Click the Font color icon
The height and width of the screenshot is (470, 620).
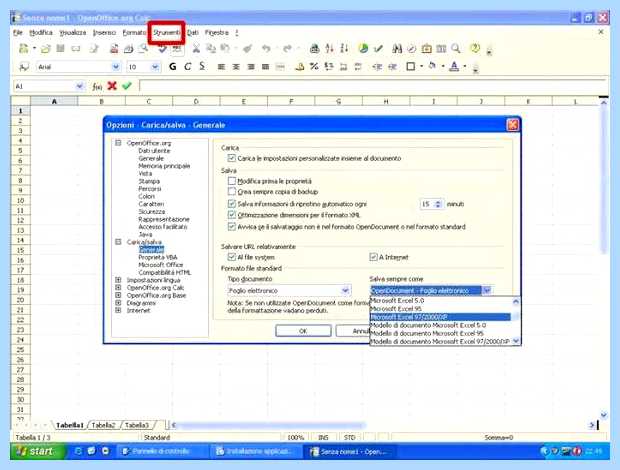(x=454, y=67)
